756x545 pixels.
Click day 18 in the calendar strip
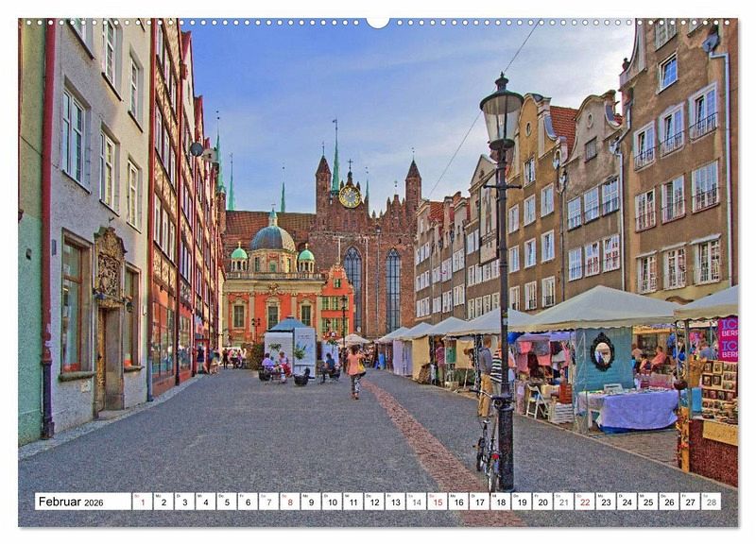[500, 502]
